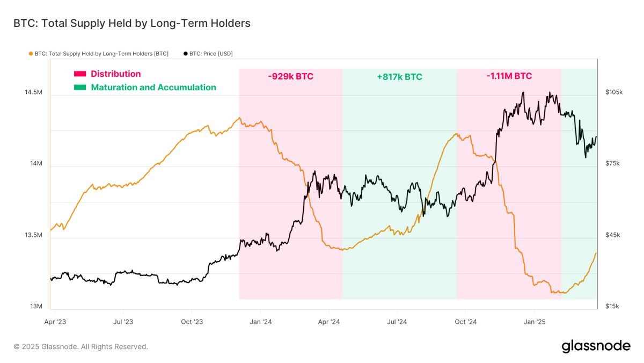This screenshot has height=363, width=644.
Task: Click the black BTC Price legend dot
Action: tap(186, 54)
